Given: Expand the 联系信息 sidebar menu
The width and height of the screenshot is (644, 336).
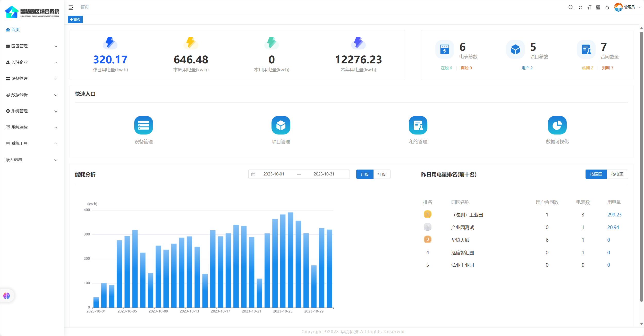Looking at the screenshot, I should (x=32, y=160).
